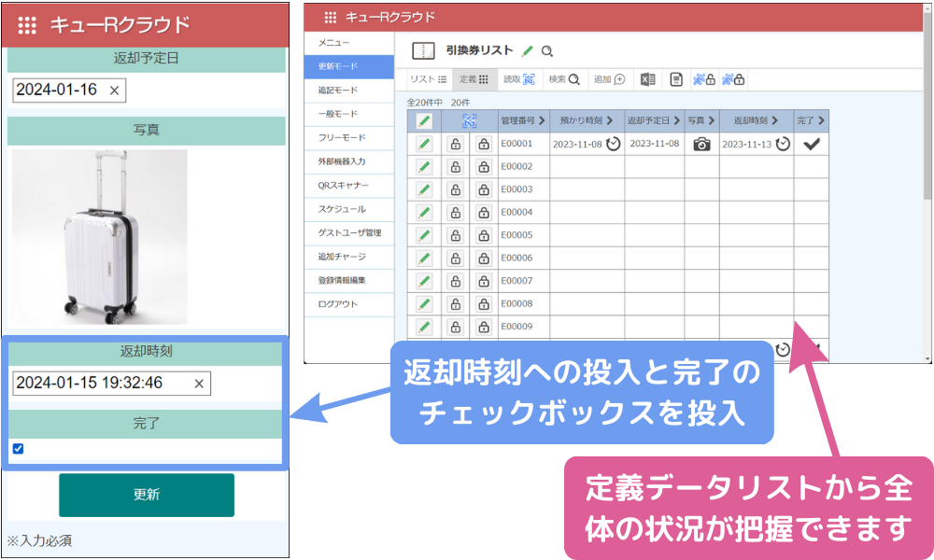This screenshot has height=560, width=934.
Task: Click the green pencil beside 引換券リスト title
Action: pyautogui.click(x=527, y=51)
